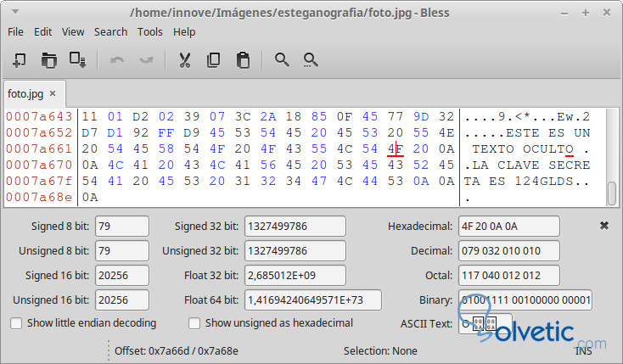
Task: Click the 47 byte in row 0007a67f
Action: (319, 181)
